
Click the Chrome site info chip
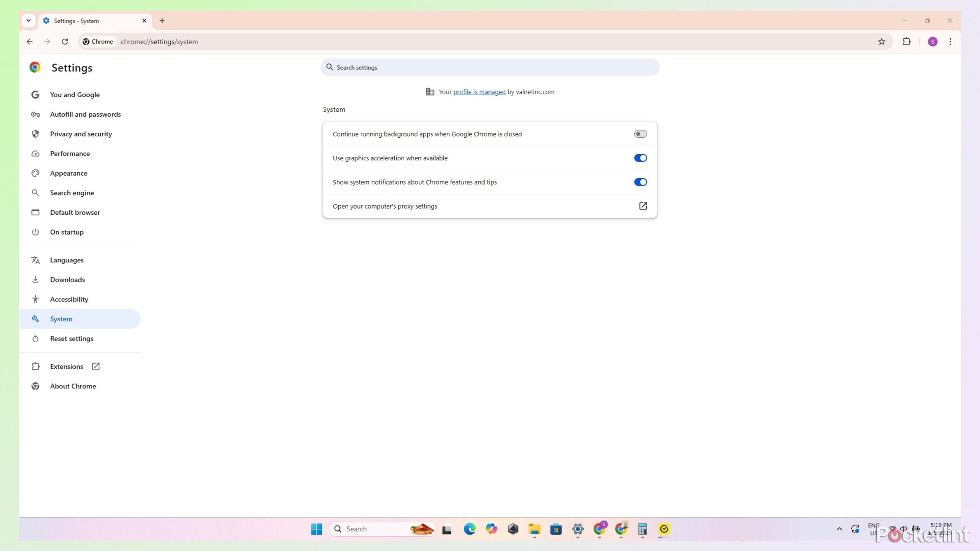98,42
